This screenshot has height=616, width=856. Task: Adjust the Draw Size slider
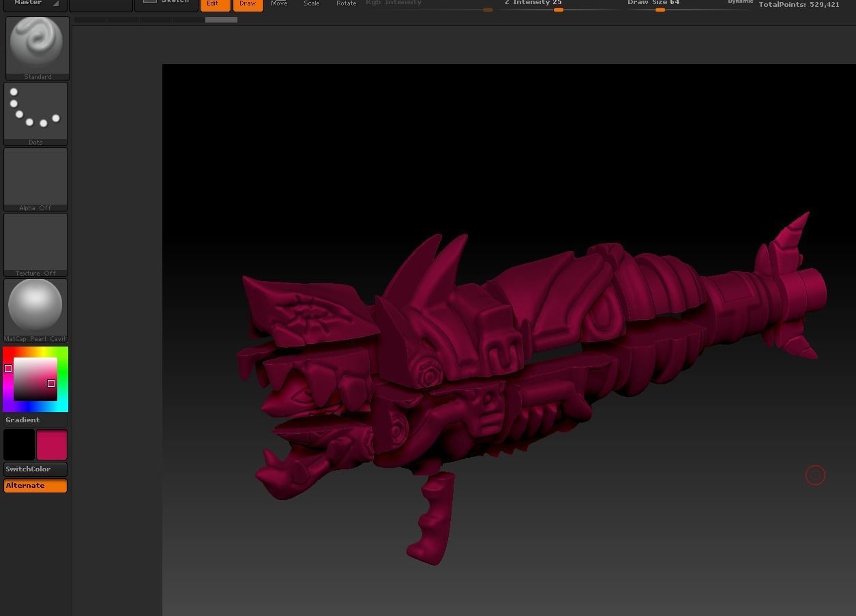click(689, 5)
